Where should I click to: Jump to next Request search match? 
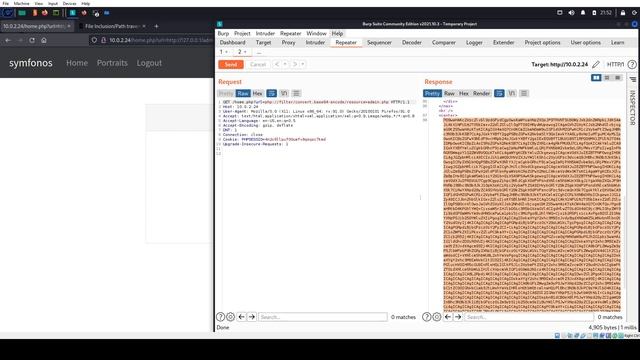[252, 317]
